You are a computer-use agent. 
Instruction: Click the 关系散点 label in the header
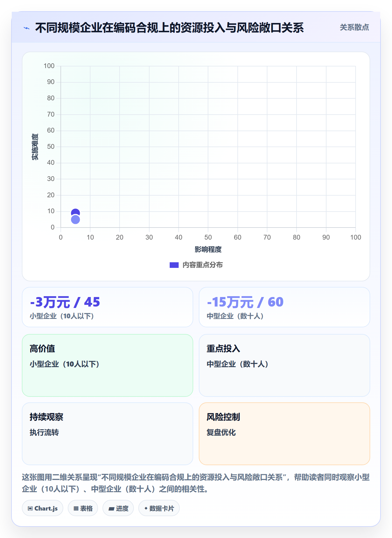(354, 27)
